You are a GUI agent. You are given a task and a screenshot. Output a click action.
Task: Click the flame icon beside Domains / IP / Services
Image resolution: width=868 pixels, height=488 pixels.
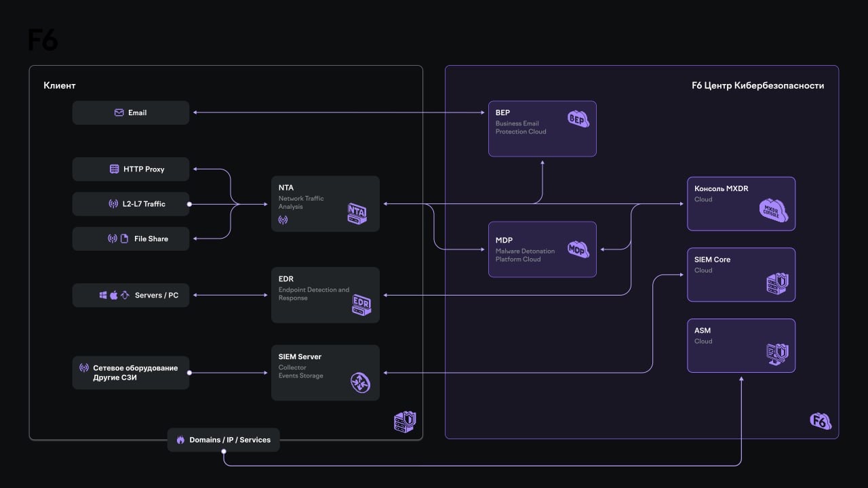pyautogui.click(x=180, y=440)
